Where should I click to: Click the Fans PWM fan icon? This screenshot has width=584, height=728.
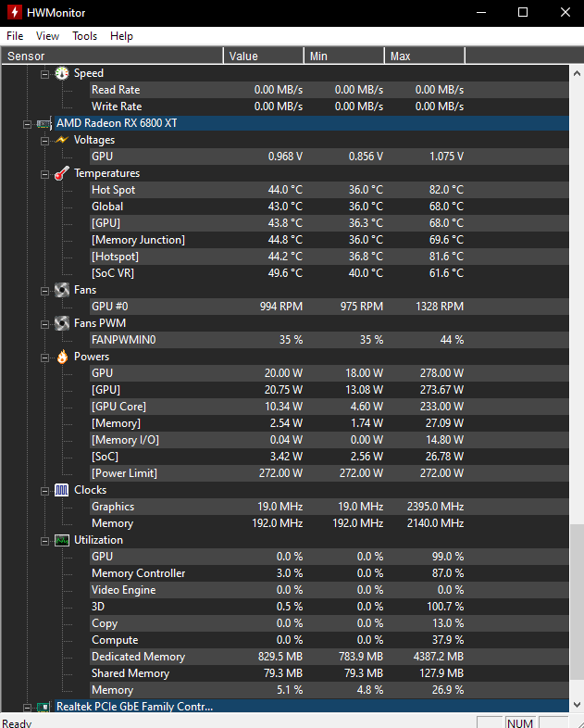point(62,323)
